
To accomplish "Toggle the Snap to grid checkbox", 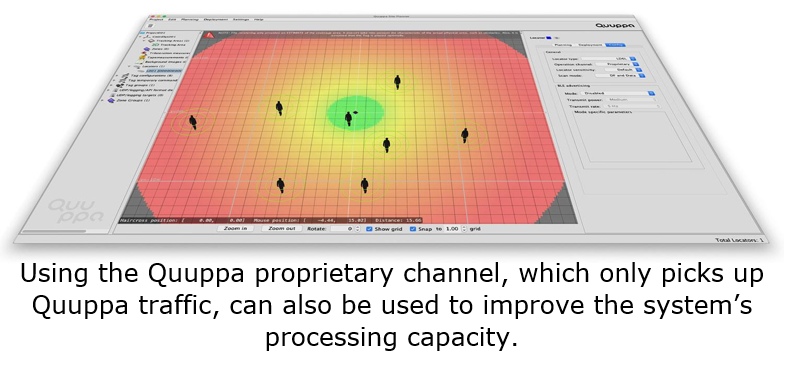I will (413, 229).
